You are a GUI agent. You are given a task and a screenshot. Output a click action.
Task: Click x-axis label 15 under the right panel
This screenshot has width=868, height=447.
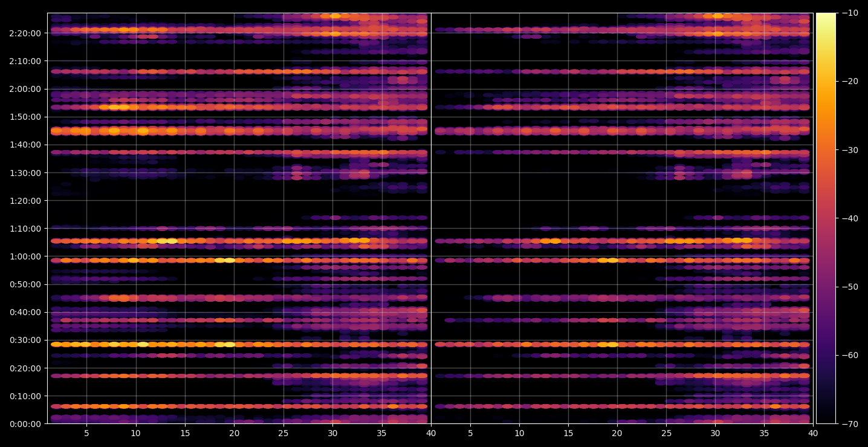(x=568, y=433)
